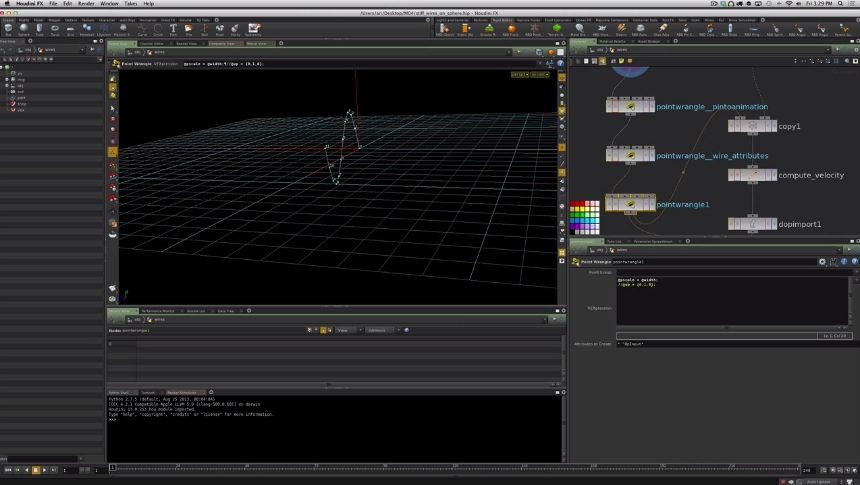Click the dopimport1 node
860x485 pixels.
[x=752, y=224]
